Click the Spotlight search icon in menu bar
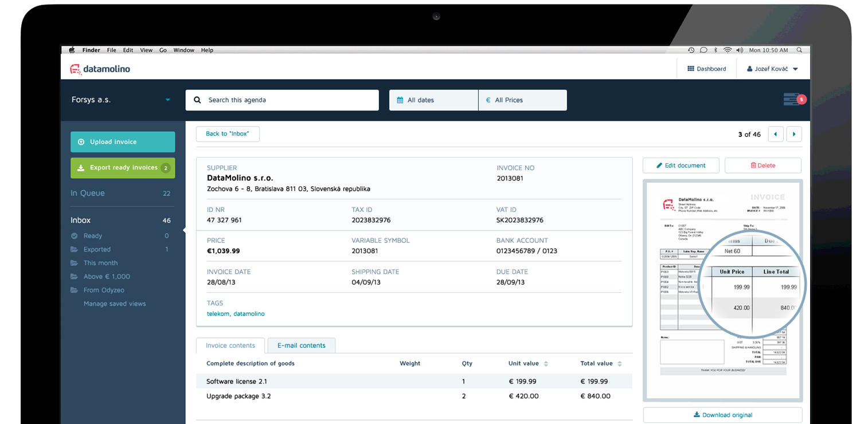The image size is (868, 424). pos(799,50)
